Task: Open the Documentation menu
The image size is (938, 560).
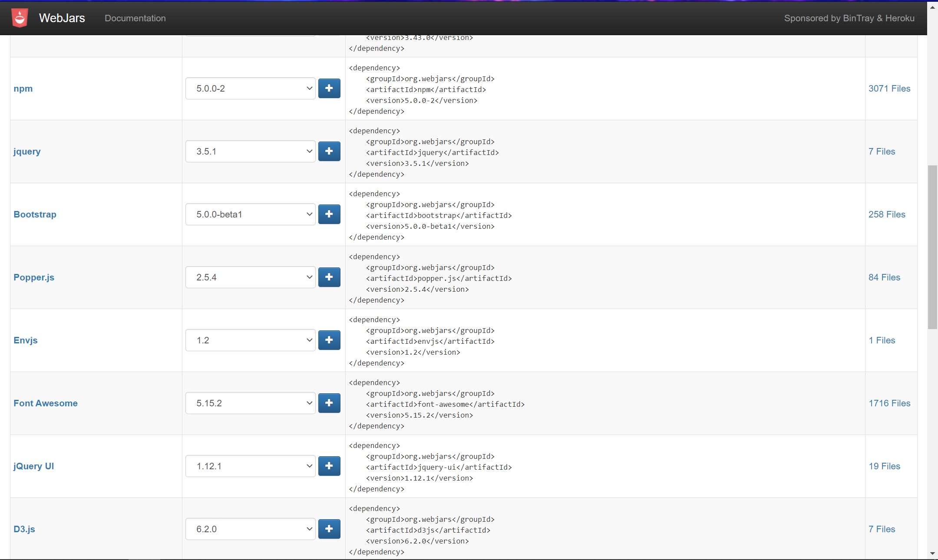Action: click(135, 18)
